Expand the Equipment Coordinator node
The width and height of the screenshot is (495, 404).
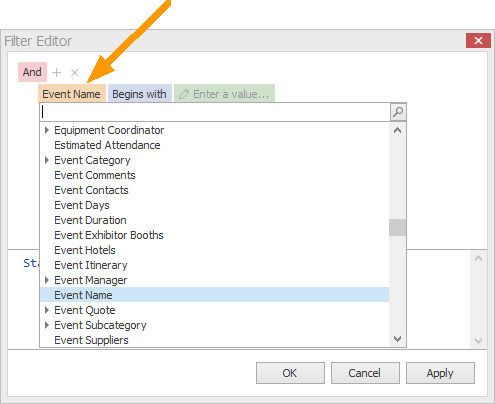(47, 130)
